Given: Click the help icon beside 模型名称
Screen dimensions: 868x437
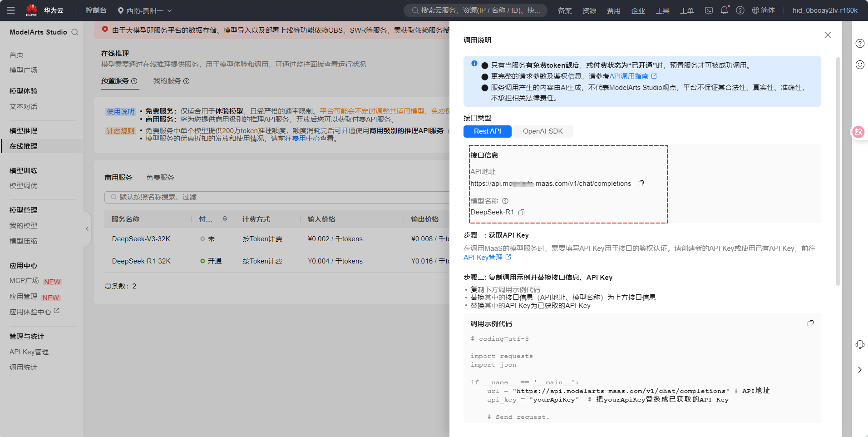Looking at the screenshot, I should (x=505, y=201).
